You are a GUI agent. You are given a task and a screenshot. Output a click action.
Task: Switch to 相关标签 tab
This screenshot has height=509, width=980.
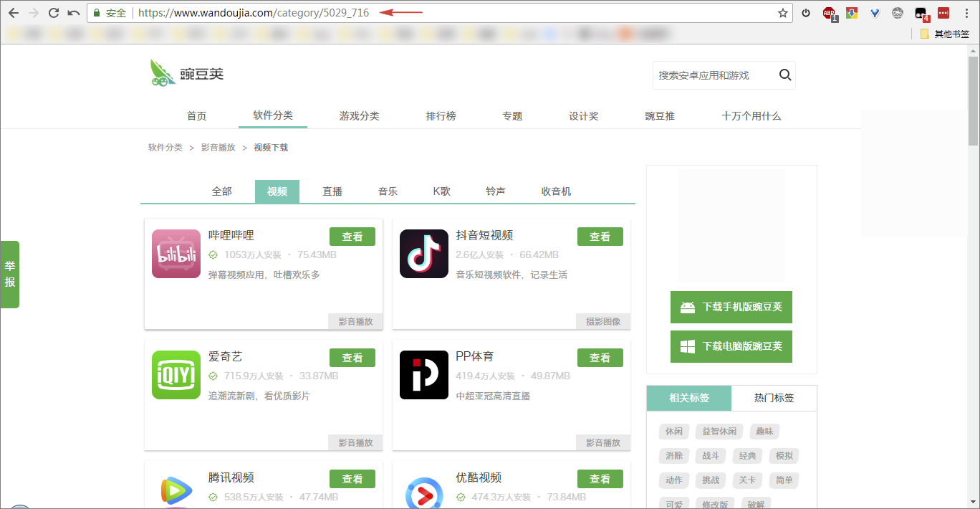pos(689,398)
